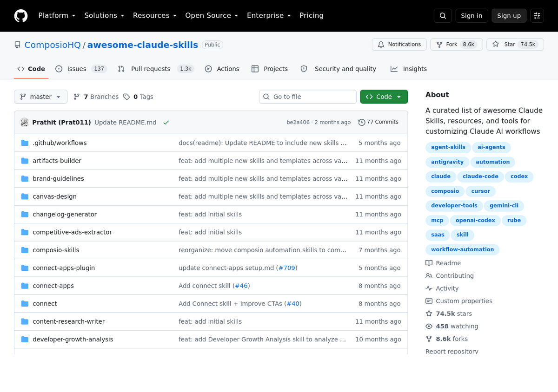Open the appearance settings sliders icon
Viewport: 558px width, 392px height.
pos(537,16)
